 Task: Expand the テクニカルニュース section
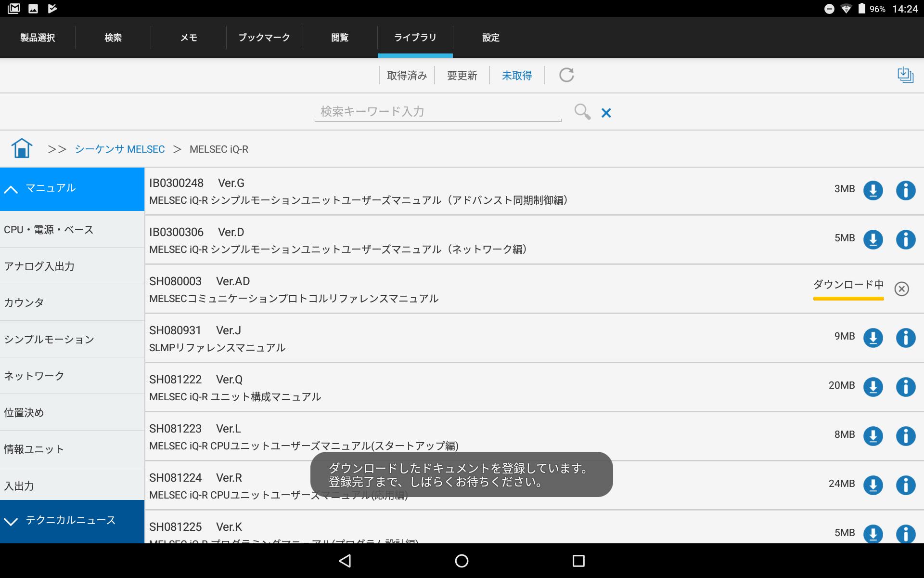pos(72,521)
